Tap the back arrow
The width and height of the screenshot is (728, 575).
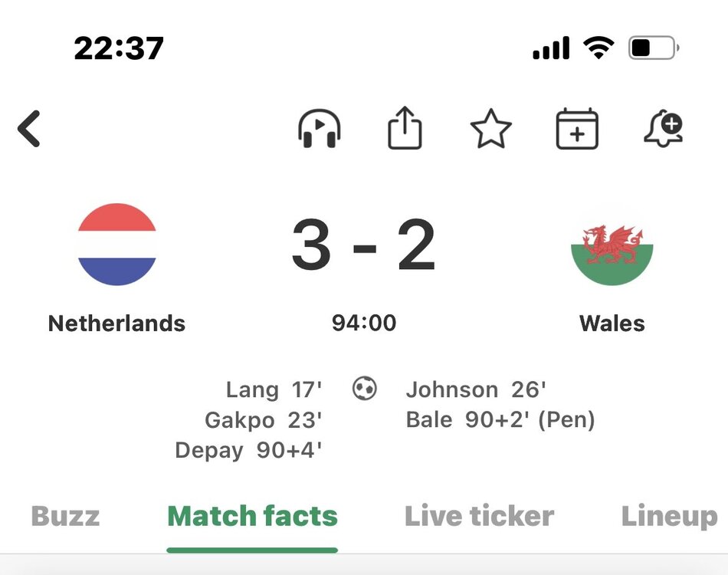click(x=29, y=129)
